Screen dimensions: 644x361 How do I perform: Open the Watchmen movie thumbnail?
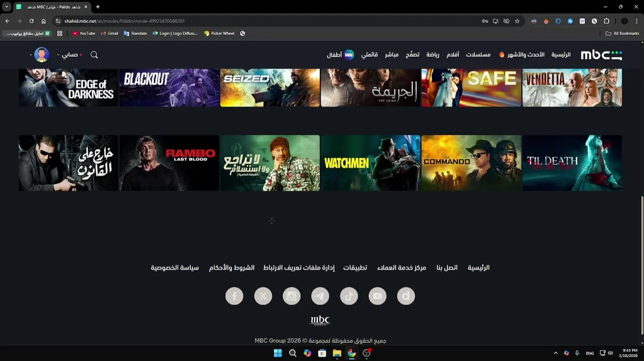tap(370, 163)
